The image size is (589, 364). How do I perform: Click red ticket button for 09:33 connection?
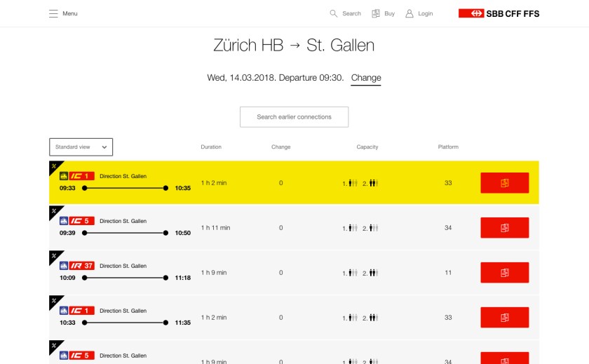pyautogui.click(x=504, y=183)
